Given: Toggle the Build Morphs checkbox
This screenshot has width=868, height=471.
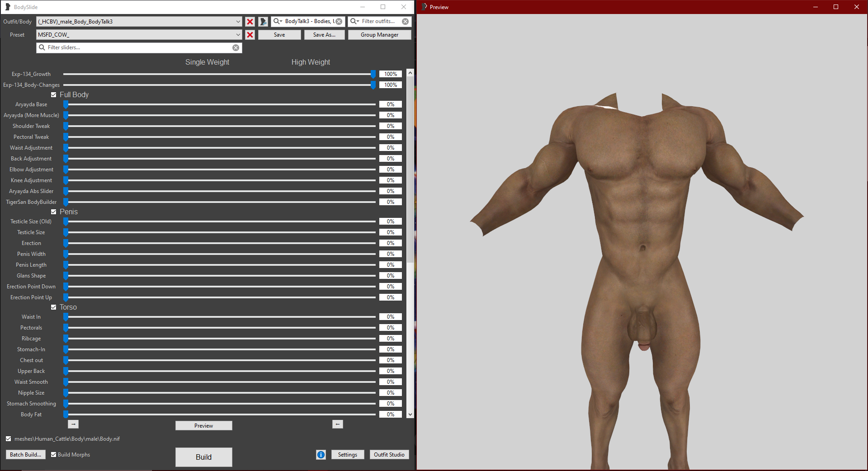Looking at the screenshot, I should [54, 455].
